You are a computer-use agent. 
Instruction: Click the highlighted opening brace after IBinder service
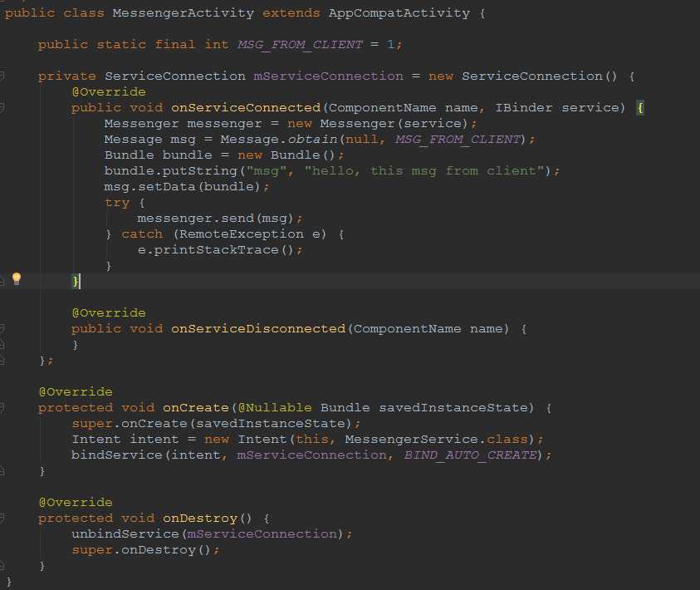click(x=640, y=108)
